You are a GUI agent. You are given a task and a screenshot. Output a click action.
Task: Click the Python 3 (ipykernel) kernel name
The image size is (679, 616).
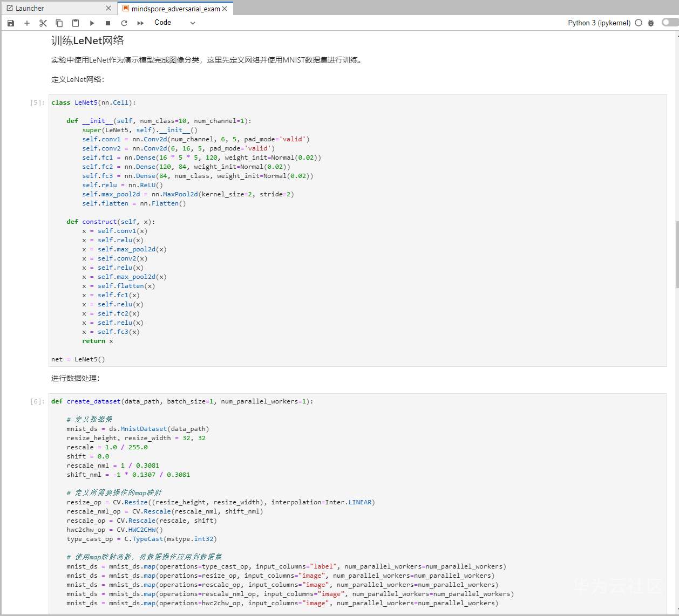[x=599, y=23]
